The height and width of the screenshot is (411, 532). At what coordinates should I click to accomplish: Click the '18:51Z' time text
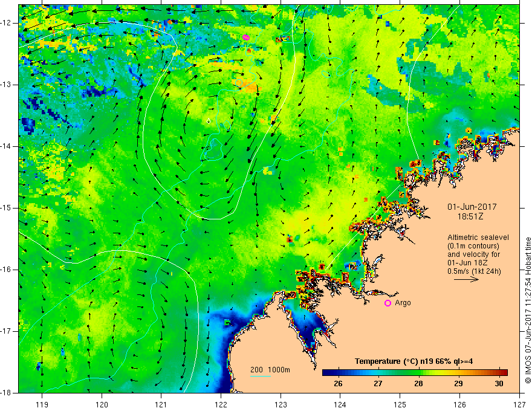470,216
